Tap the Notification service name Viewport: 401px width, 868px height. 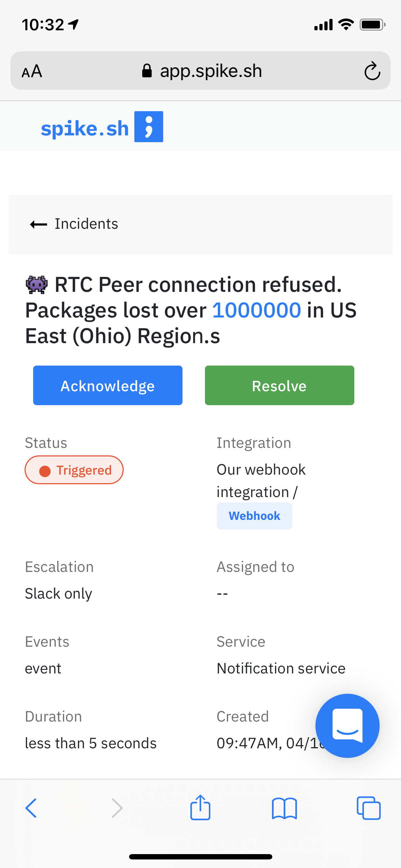point(281,668)
